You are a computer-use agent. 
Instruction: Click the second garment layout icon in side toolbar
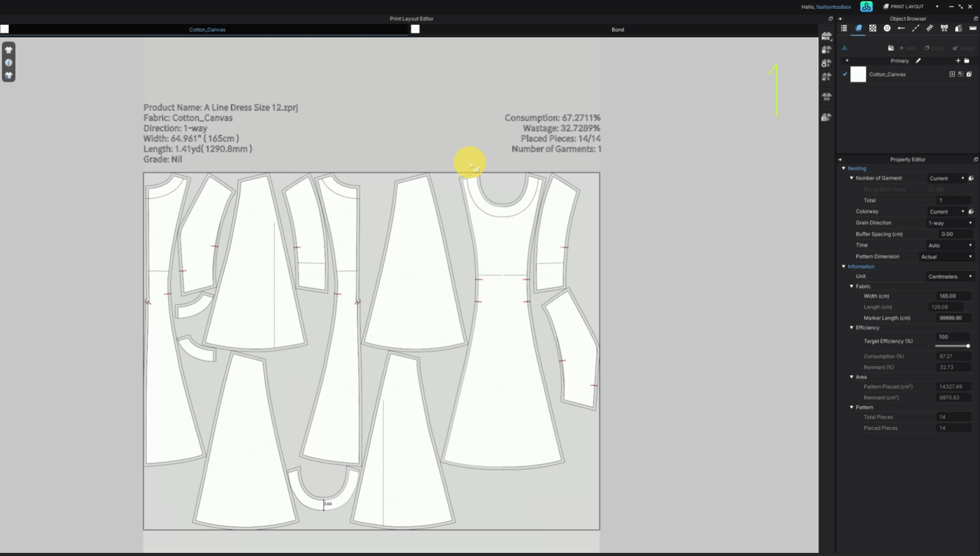[826, 50]
